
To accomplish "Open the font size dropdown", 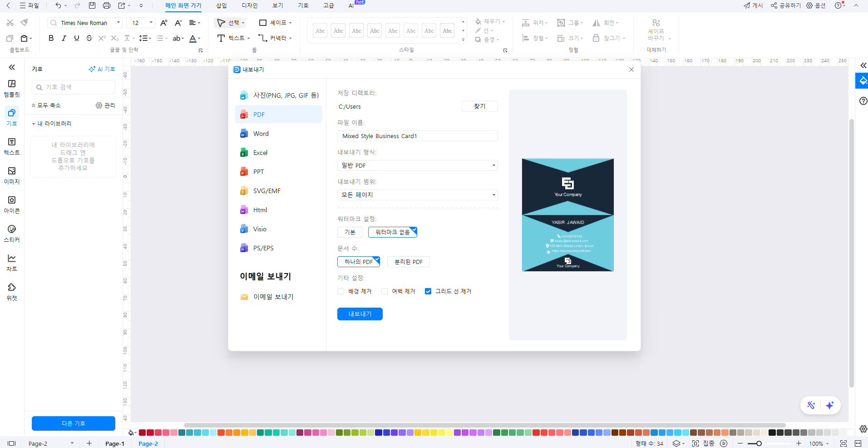I will [151, 23].
